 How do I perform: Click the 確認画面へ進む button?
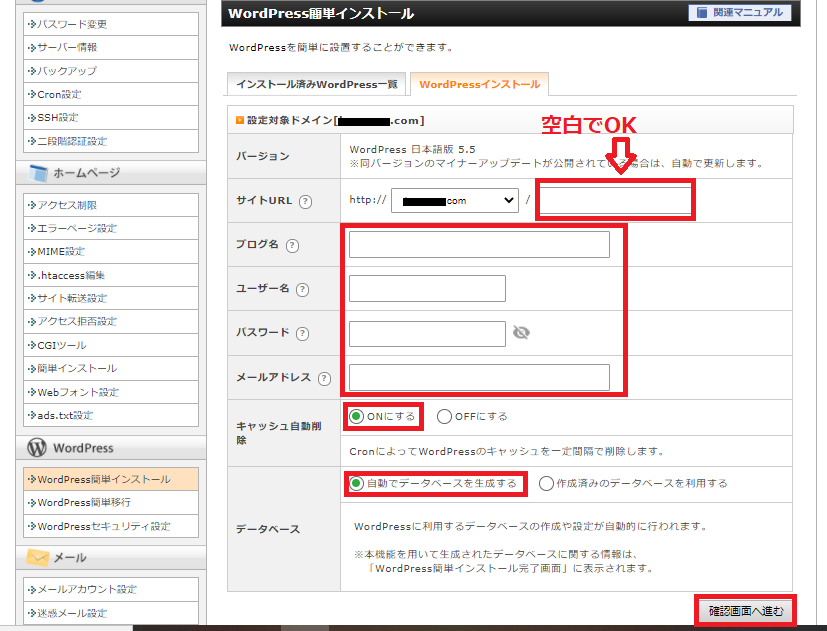point(746,611)
